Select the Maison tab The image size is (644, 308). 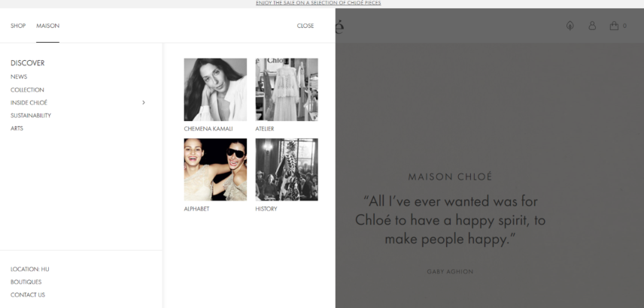pos(47,26)
